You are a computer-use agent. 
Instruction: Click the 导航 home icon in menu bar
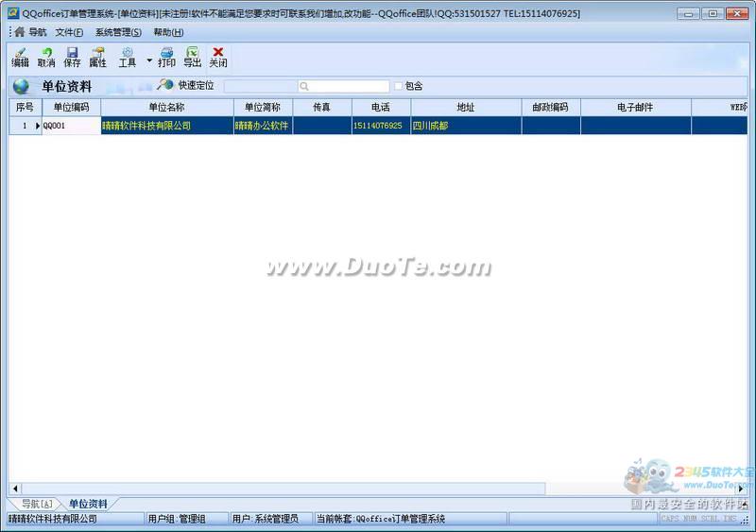[x=20, y=32]
